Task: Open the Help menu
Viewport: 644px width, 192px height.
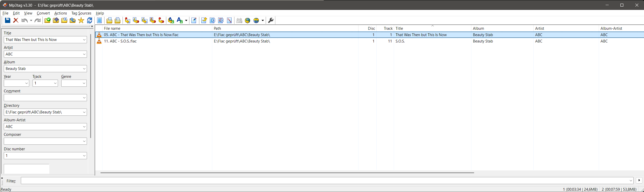Action: point(100,13)
